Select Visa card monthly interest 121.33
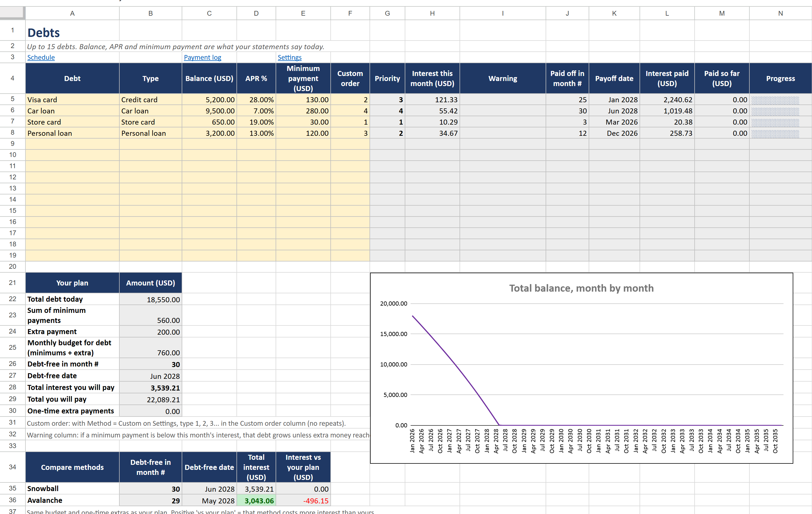This screenshot has width=812, height=514. [432, 99]
